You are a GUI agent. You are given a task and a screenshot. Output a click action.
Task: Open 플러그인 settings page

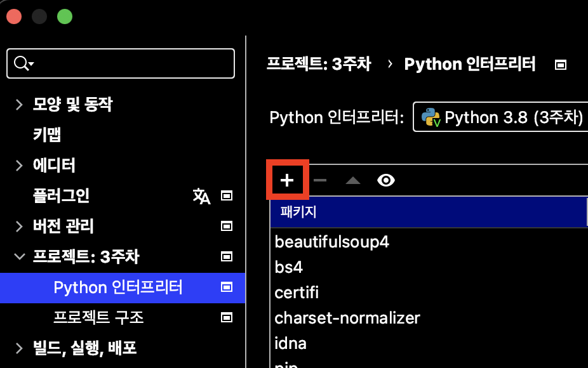(x=61, y=195)
